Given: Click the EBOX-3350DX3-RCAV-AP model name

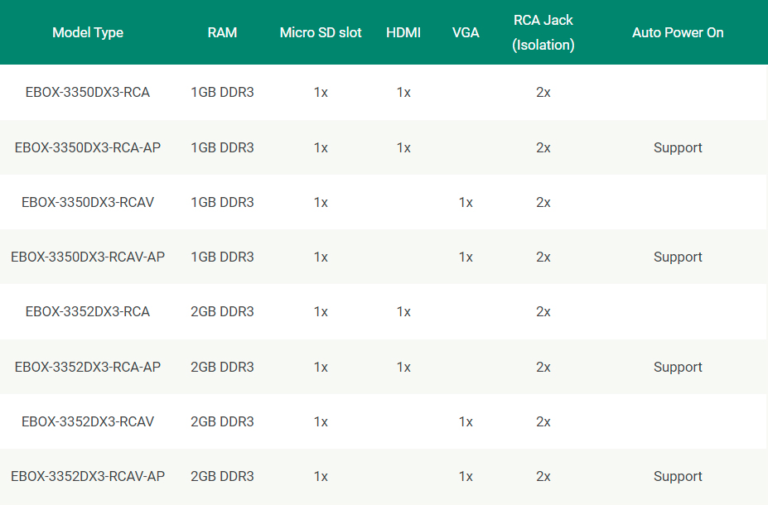Looking at the screenshot, I should pyautogui.click(x=87, y=257).
